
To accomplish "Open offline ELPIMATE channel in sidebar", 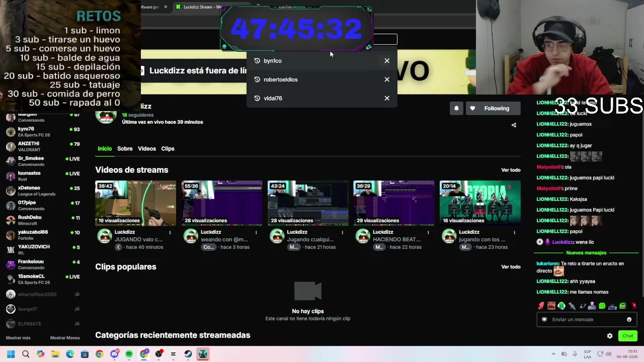I will point(43,324).
